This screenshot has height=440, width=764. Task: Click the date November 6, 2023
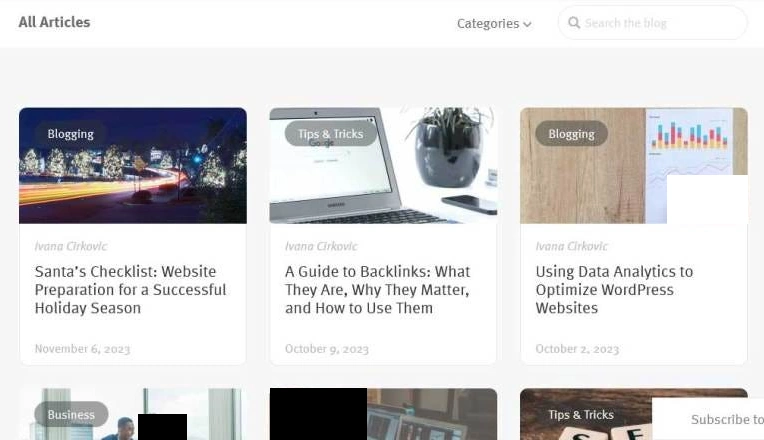(82, 349)
